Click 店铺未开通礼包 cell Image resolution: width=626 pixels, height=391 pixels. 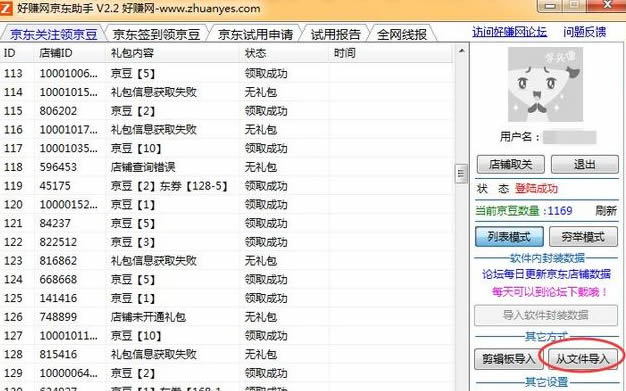(x=148, y=317)
